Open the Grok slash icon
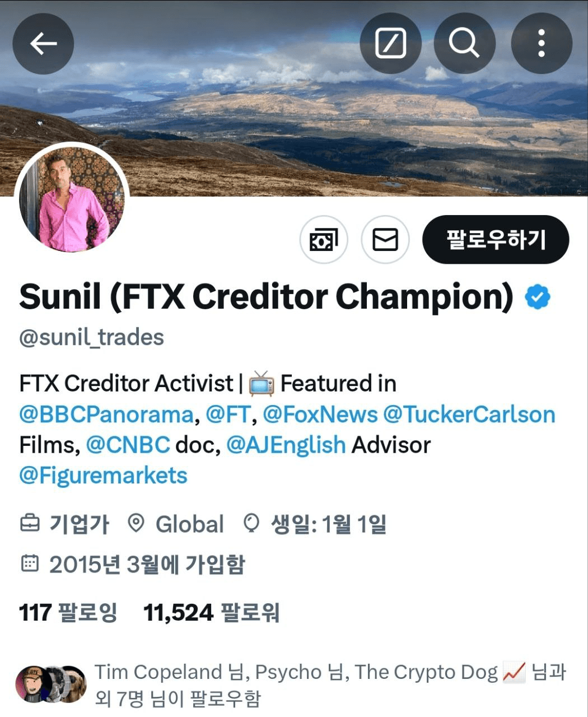The height and width of the screenshot is (717, 588). (390, 43)
